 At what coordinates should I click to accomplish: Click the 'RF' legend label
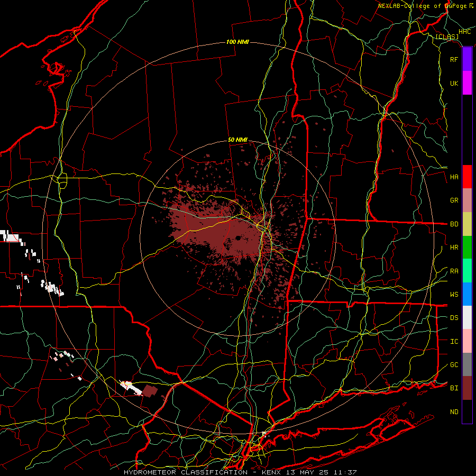click(454, 59)
